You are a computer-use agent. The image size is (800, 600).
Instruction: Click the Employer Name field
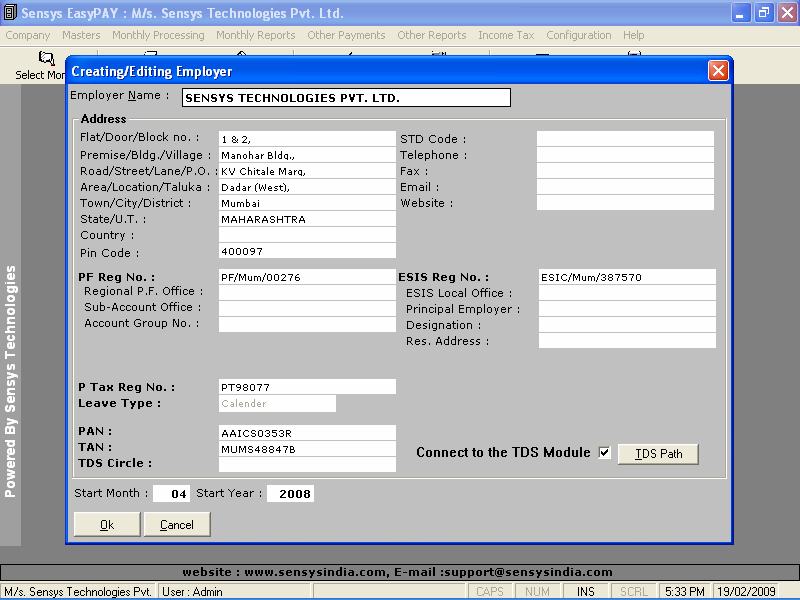pyautogui.click(x=346, y=97)
